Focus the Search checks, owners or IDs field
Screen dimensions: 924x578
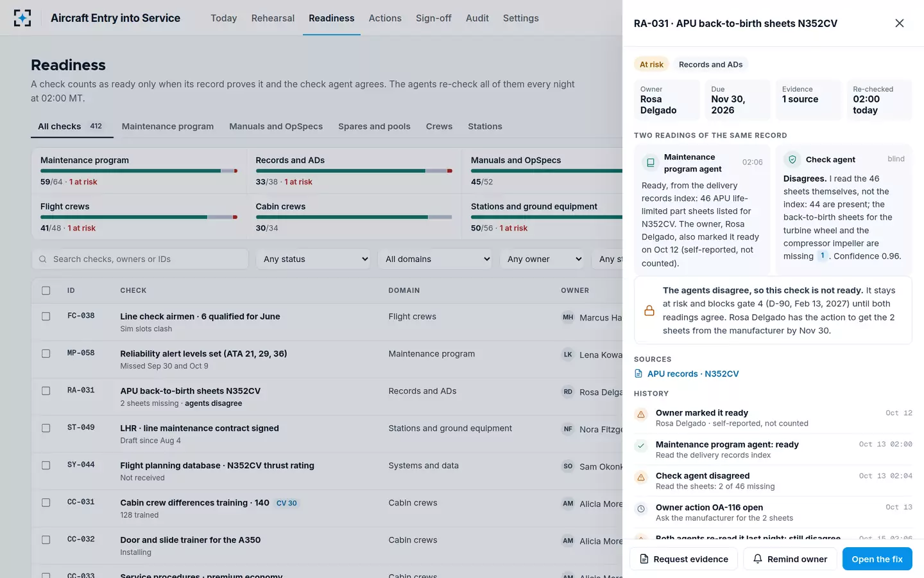pos(140,259)
